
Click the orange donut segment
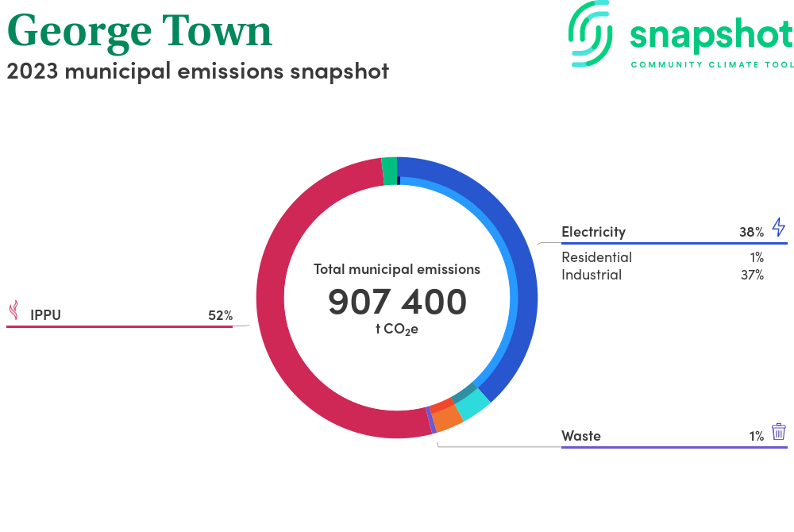(447, 418)
